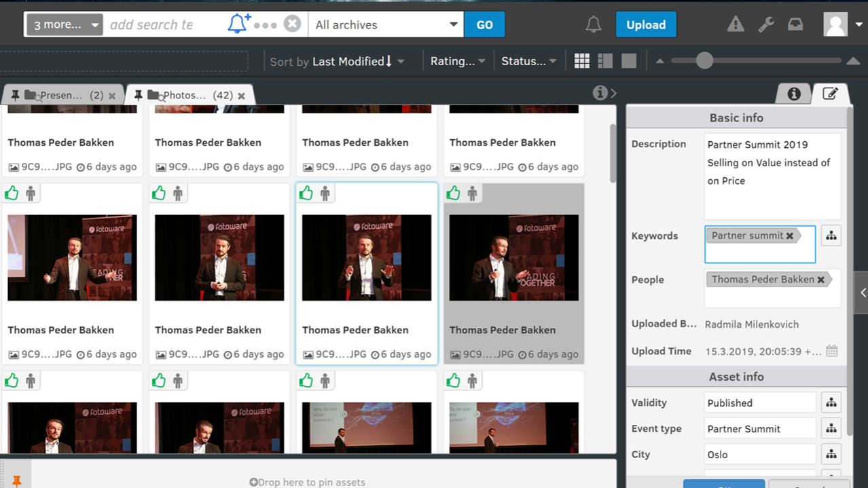Toggle the person icon on the blue-outlined card
868x488 pixels.
click(x=325, y=193)
